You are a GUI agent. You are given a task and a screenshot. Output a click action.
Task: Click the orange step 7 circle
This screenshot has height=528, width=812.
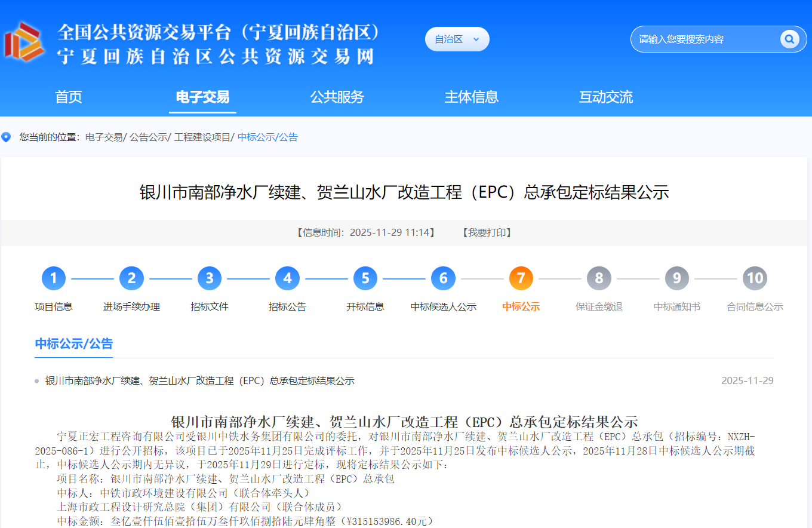pyautogui.click(x=521, y=278)
